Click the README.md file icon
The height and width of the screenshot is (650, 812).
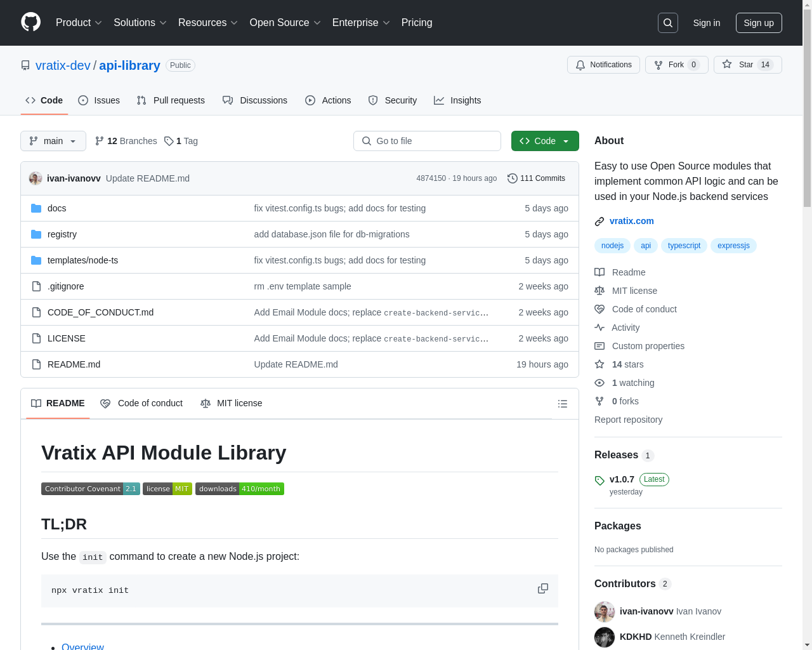[36, 364]
